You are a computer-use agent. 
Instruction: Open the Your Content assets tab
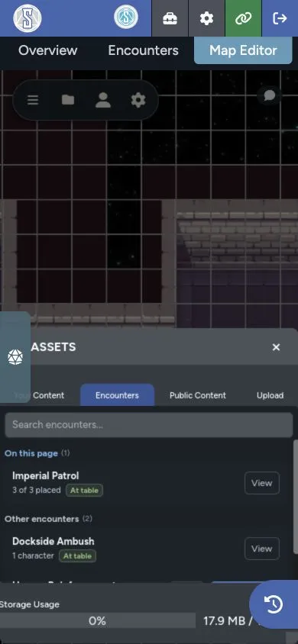(40, 395)
